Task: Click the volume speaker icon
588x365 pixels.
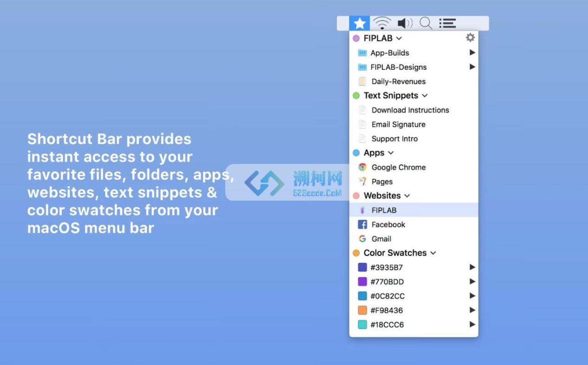Action: pos(405,23)
